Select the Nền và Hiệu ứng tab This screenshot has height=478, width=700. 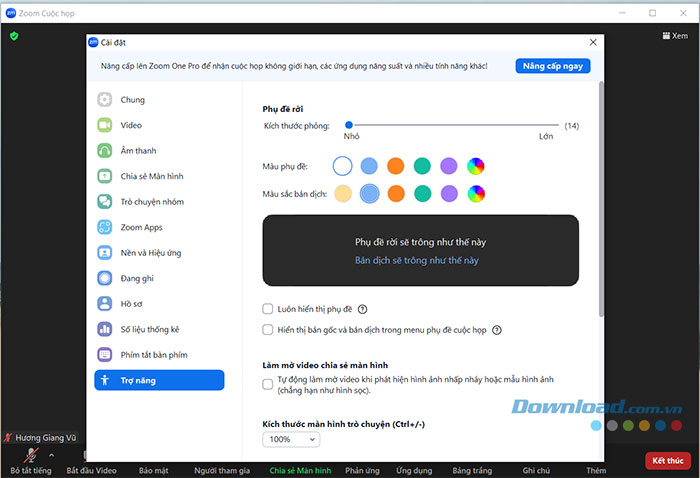(x=159, y=253)
